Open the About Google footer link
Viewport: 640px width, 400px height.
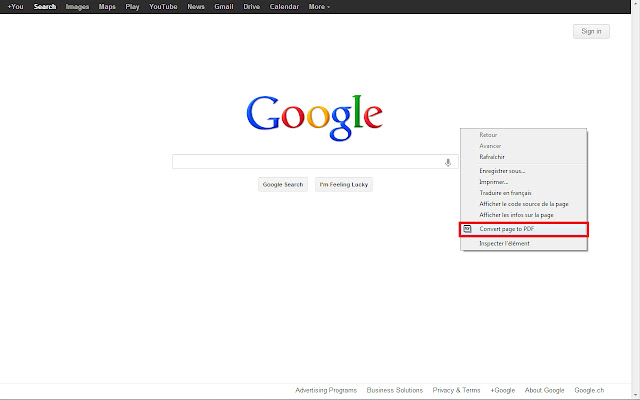point(544,390)
